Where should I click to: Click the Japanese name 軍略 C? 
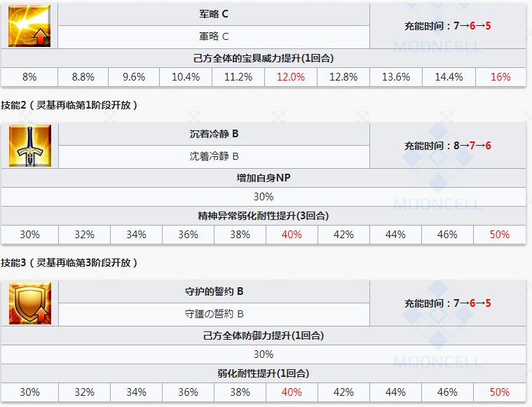pyautogui.click(x=214, y=36)
